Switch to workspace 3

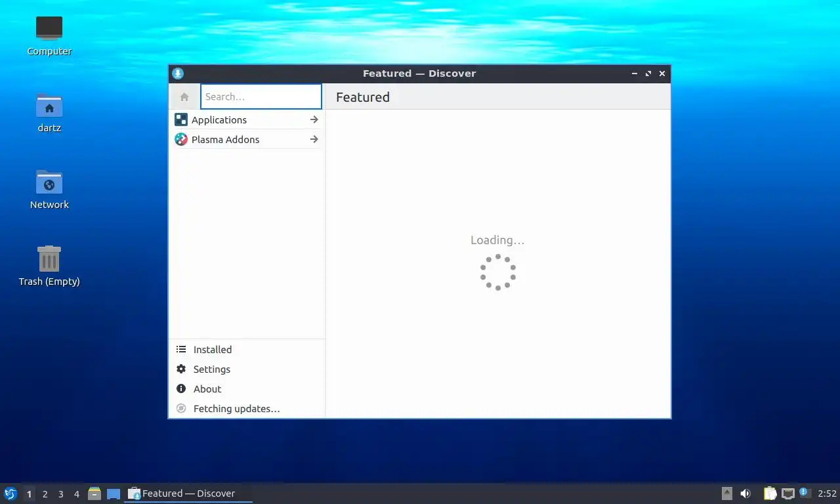pyautogui.click(x=60, y=494)
